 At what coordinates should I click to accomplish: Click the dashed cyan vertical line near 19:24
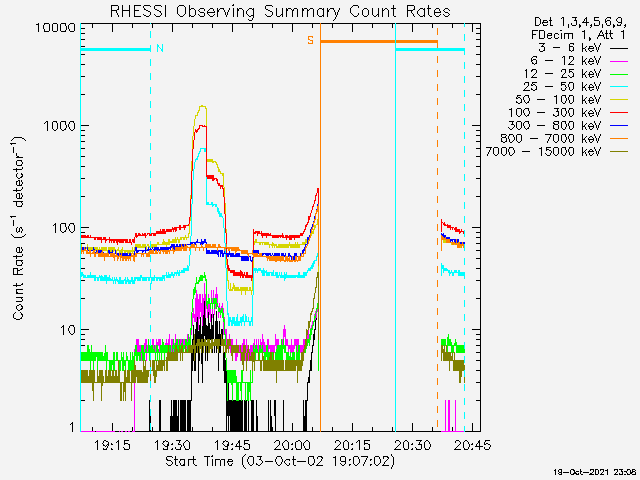click(151, 228)
